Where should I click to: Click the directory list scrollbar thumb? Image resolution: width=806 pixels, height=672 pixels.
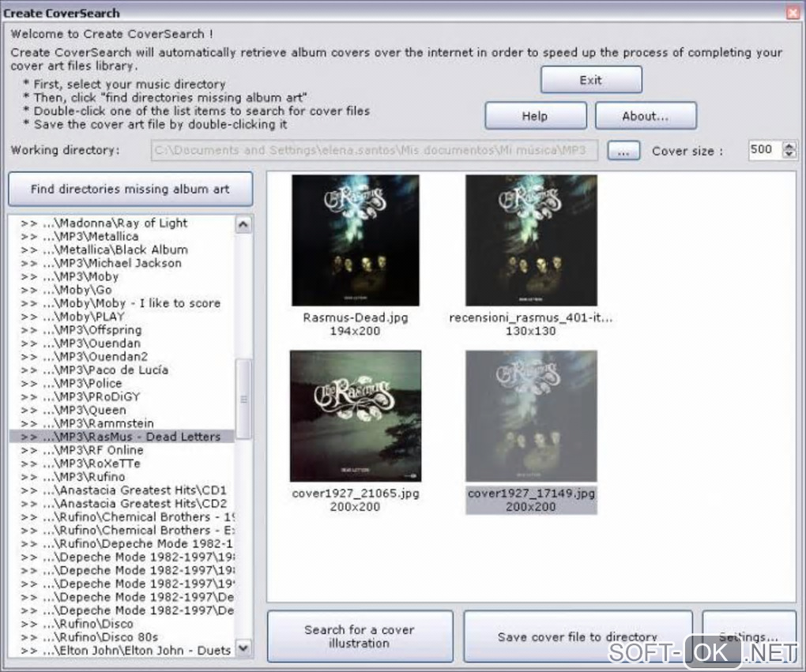tap(243, 400)
